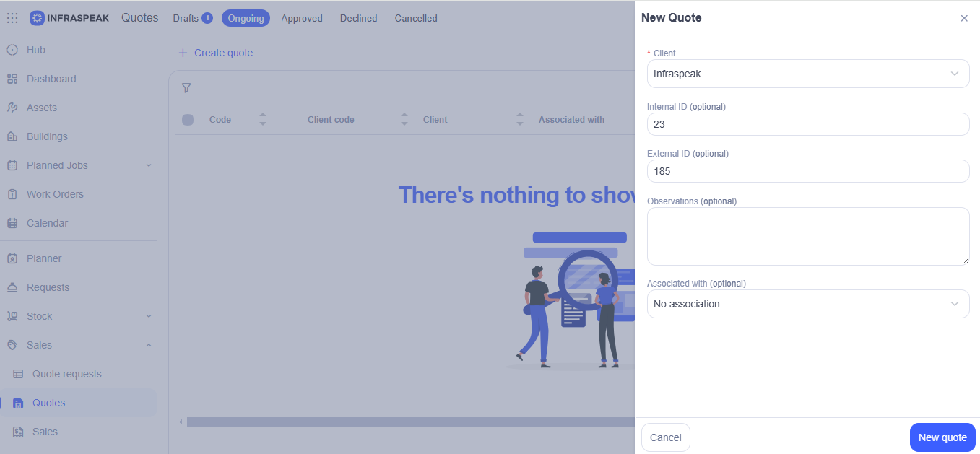The height and width of the screenshot is (454, 980).
Task: Click the New quote button
Action: click(942, 437)
